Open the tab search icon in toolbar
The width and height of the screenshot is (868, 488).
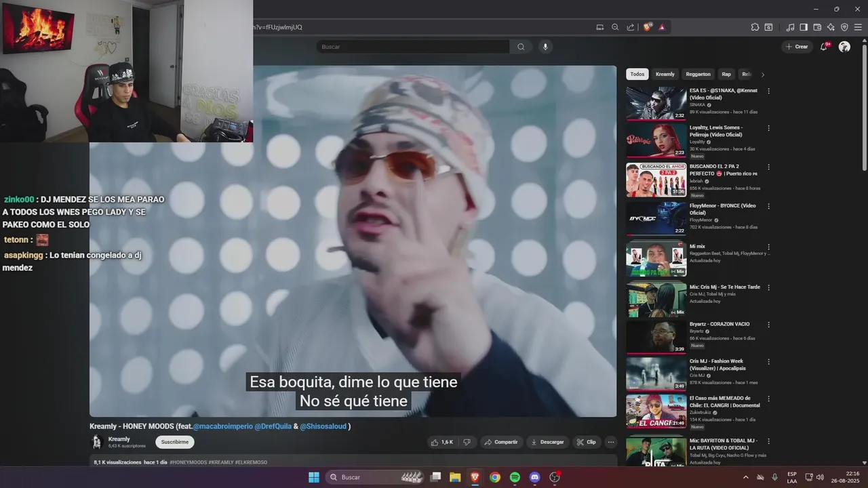point(768,27)
